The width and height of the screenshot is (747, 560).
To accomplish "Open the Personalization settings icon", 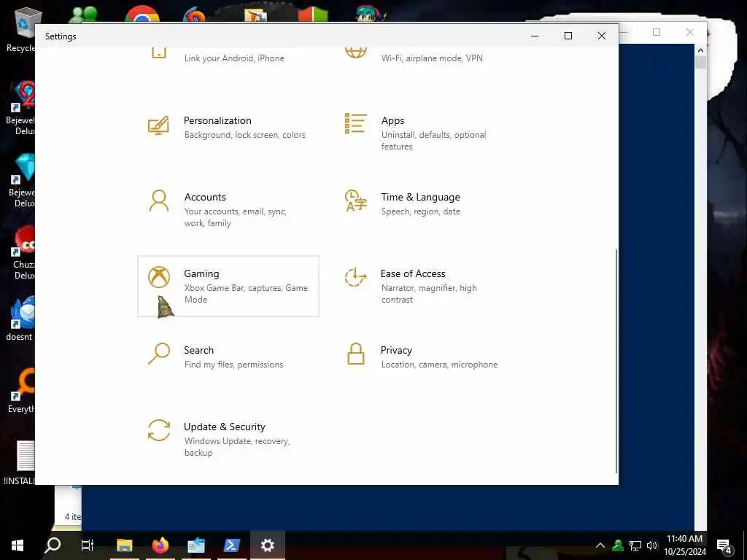I will point(158,125).
